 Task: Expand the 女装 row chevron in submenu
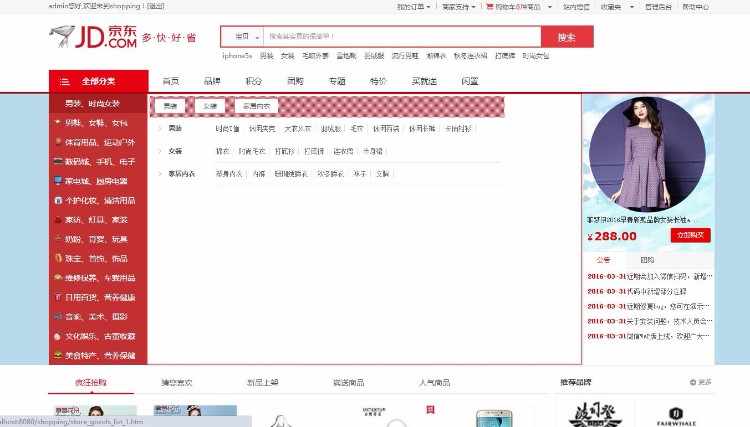(x=161, y=151)
